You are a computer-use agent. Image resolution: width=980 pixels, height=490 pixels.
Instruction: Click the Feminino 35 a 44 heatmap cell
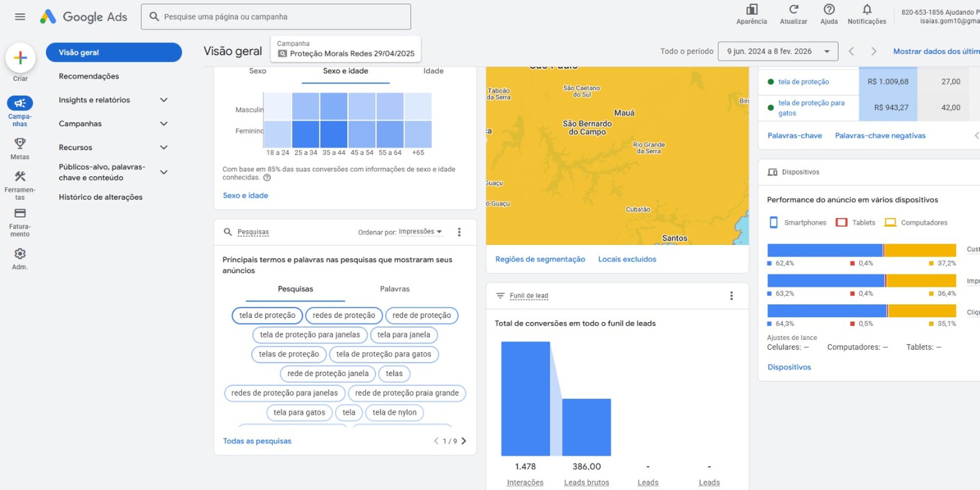coord(334,134)
